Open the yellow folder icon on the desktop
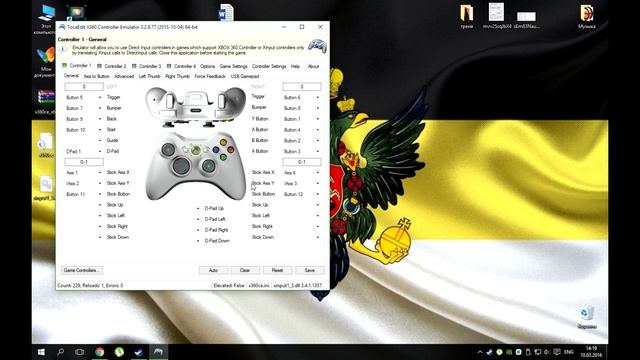Viewport: 640px width, 360px height. (x=467, y=16)
